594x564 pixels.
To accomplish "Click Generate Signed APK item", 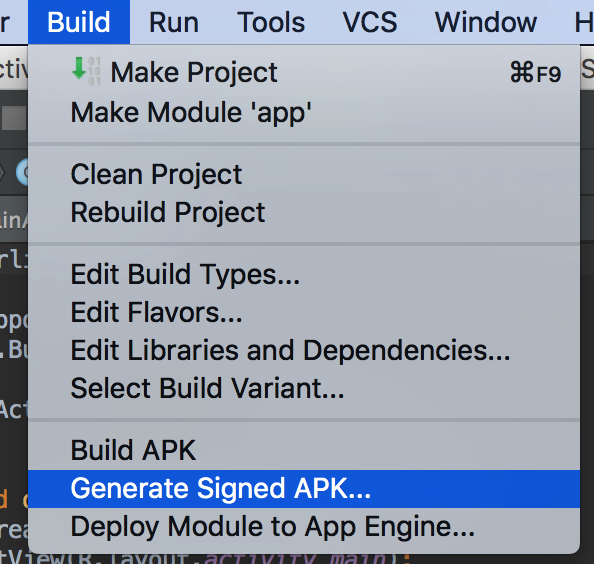I will coord(304,489).
